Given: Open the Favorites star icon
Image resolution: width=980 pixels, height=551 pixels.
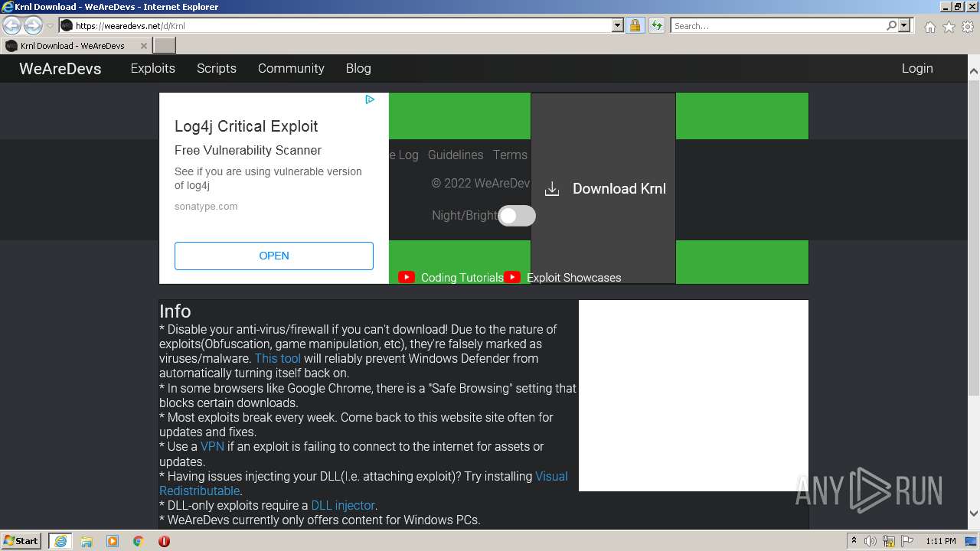Looking at the screenshot, I should [949, 27].
